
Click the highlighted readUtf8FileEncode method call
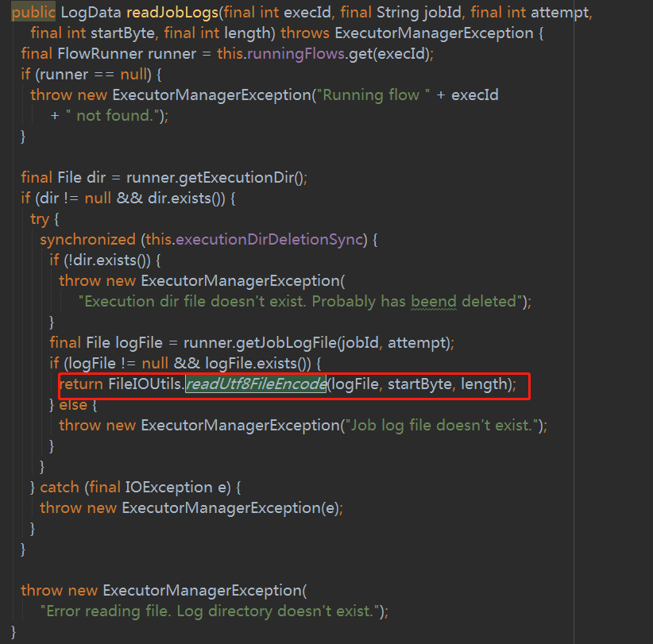point(256,384)
